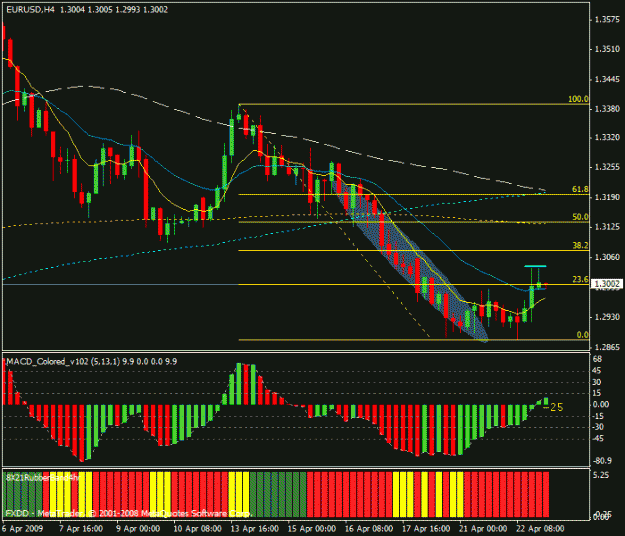Click the MACD scale value 45
The image size is (625, 536).
click(597, 371)
